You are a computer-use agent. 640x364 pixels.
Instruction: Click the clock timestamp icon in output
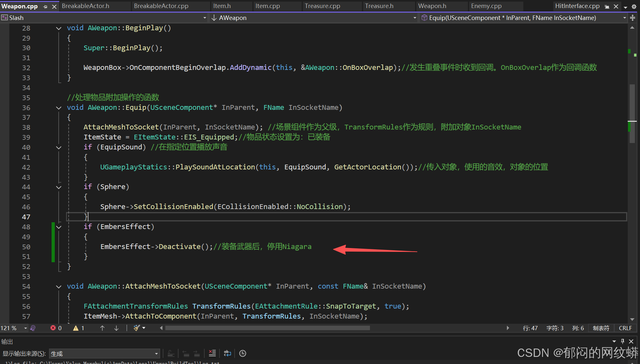pyautogui.click(x=243, y=353)
